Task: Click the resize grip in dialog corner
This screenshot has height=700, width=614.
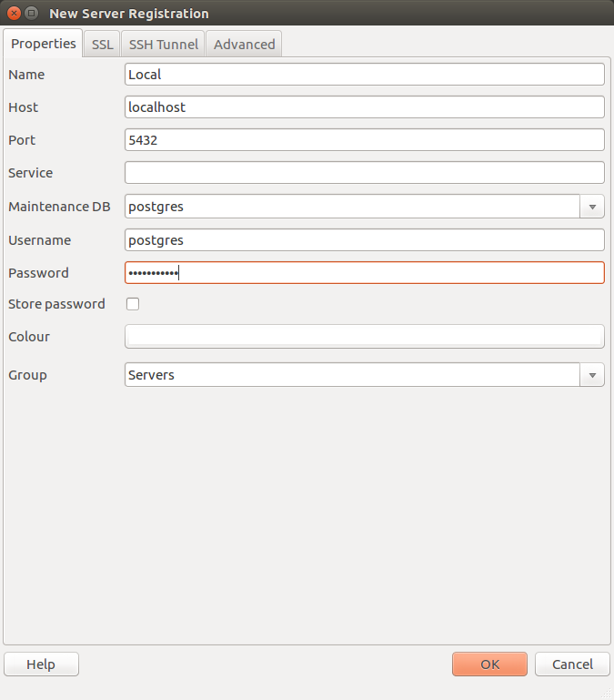Action: click(x=607, y=693)
